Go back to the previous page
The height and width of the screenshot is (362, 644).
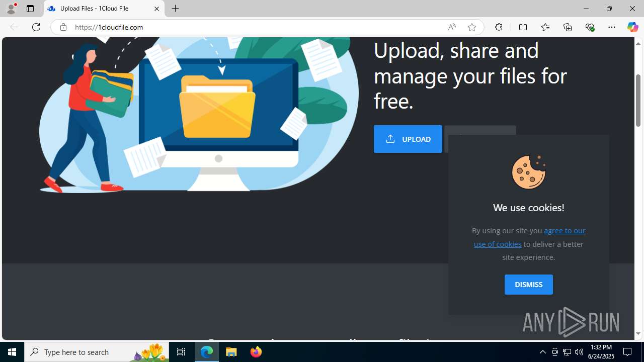(14, 27)
